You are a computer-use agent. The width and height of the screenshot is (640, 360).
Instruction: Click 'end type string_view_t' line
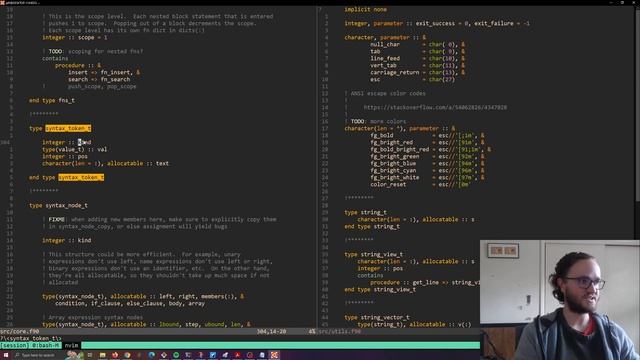[380, 289]
